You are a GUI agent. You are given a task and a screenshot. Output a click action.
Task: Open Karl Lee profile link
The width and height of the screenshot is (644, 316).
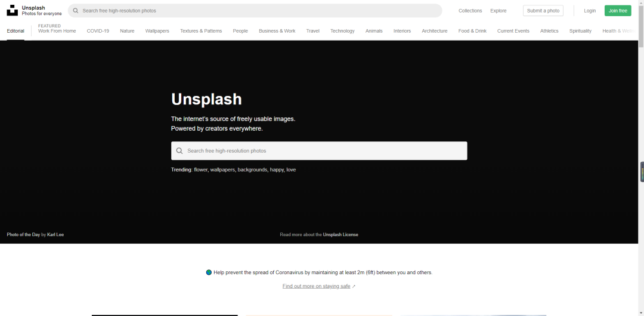(x=55, y=235)
